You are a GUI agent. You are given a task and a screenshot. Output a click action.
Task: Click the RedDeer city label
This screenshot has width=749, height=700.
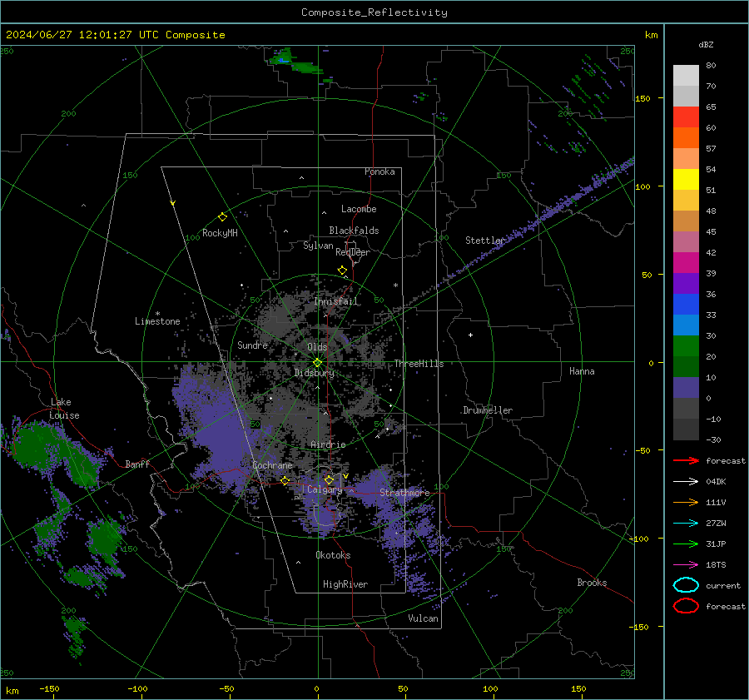click(353, 252)
